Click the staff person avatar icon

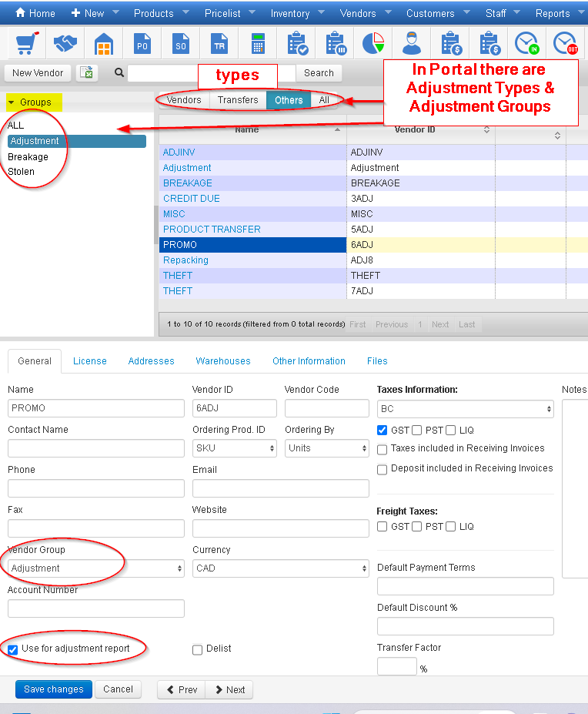(412, 43)
